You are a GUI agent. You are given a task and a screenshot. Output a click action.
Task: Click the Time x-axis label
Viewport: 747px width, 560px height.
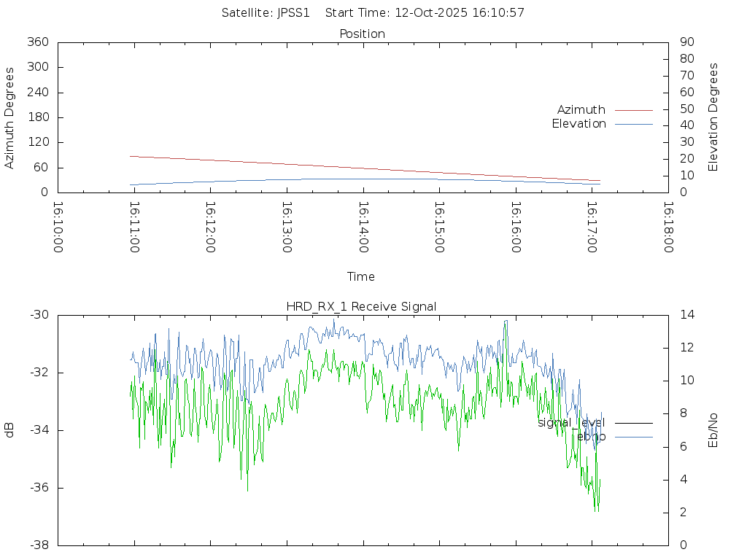point(361,277)
